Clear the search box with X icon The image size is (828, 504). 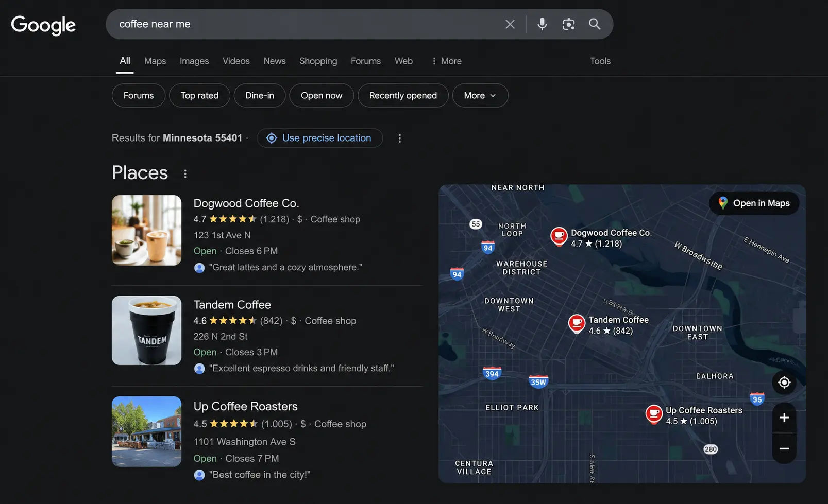(x=510, y=24)
